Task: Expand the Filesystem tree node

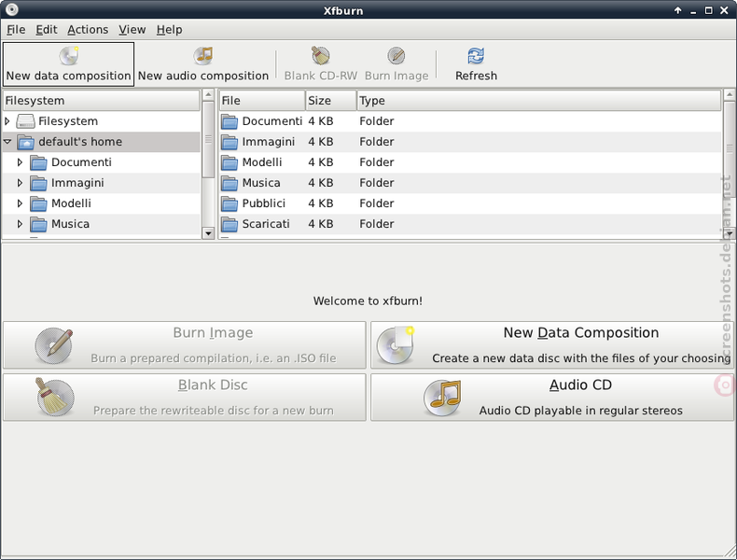Action: click(7, 121)
